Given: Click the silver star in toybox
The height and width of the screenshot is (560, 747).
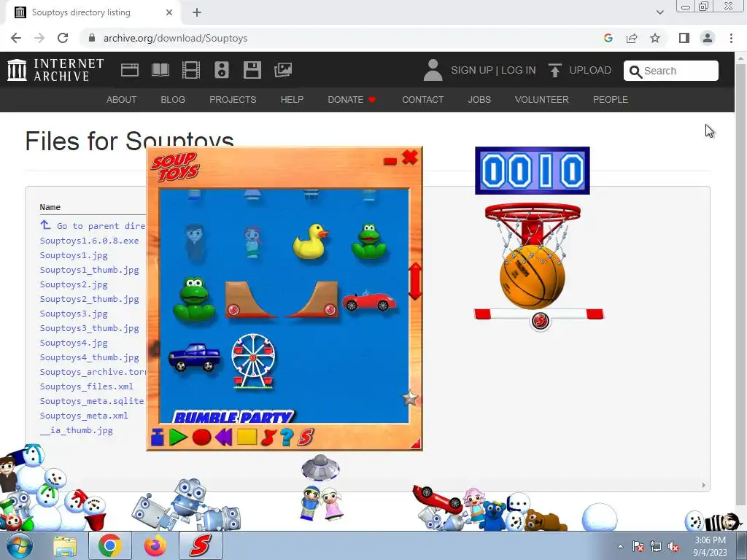Looking at the screenshot, I should (x=410, y=398).
